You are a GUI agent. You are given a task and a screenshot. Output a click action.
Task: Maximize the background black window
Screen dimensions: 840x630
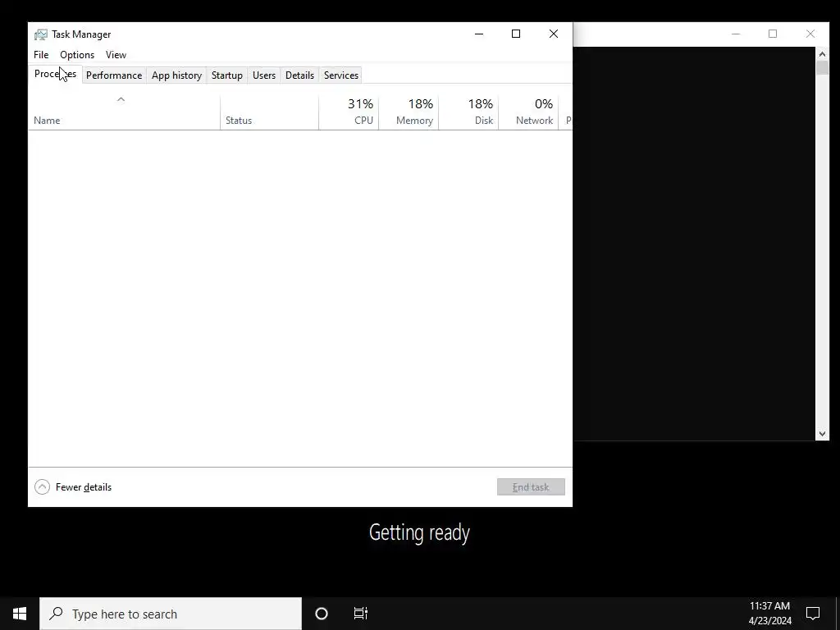tap(773, 34)
